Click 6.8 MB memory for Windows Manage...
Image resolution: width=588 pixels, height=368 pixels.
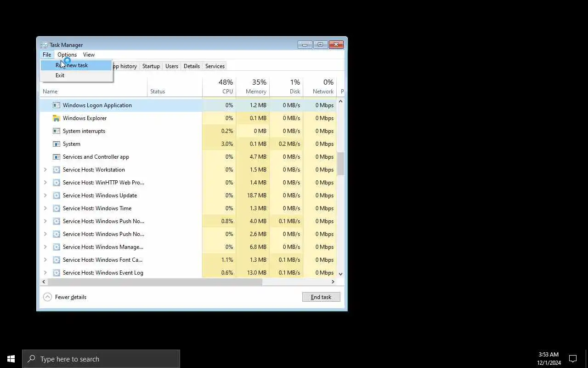click(x=258, y=247)
